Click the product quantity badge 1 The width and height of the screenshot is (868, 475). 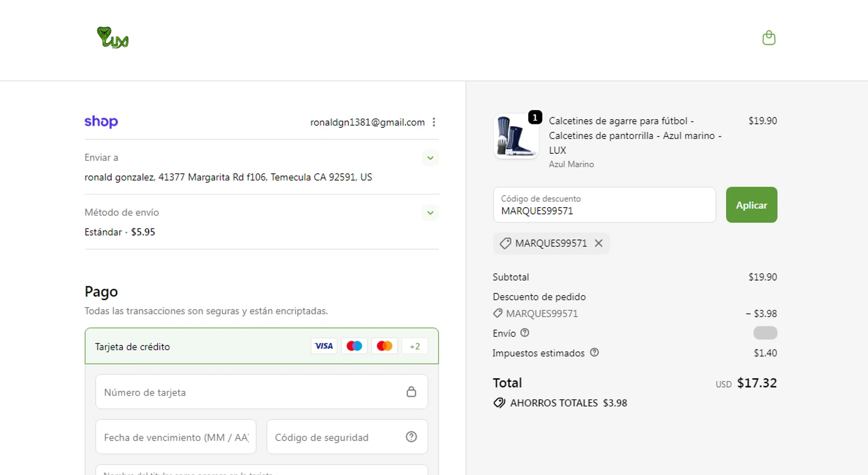click(x=535, y=117)
